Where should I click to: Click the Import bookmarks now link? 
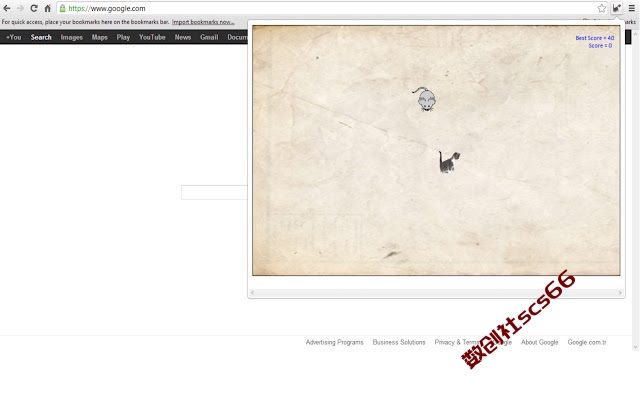(203, 22)
